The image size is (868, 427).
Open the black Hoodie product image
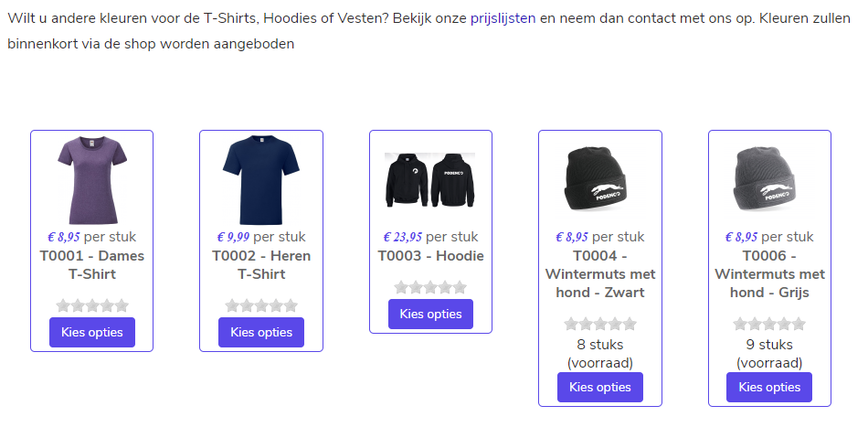[x=430, y=179]
